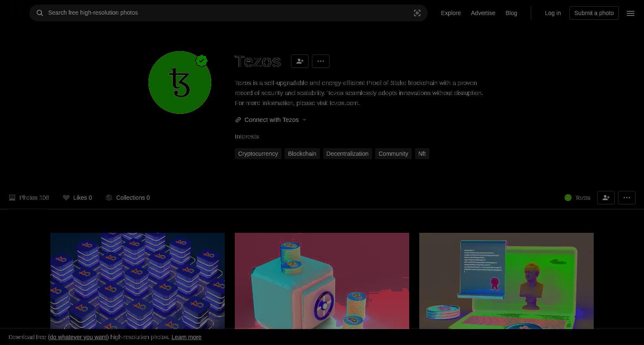Image resolution: width=644 pixels, height=345 pixels.
Task: Click 'do whatever you want' link
Action: coord(78,337)
